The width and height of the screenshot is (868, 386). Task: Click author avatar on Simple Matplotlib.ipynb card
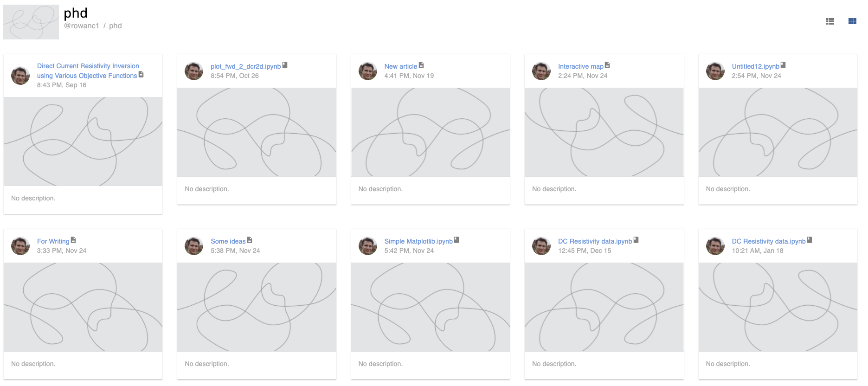tap(368, 246)
